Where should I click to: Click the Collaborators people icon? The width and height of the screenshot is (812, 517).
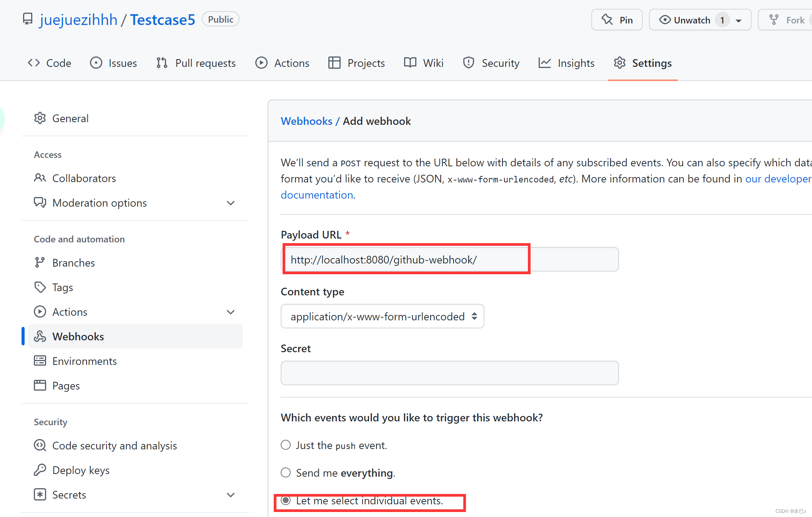40,178
